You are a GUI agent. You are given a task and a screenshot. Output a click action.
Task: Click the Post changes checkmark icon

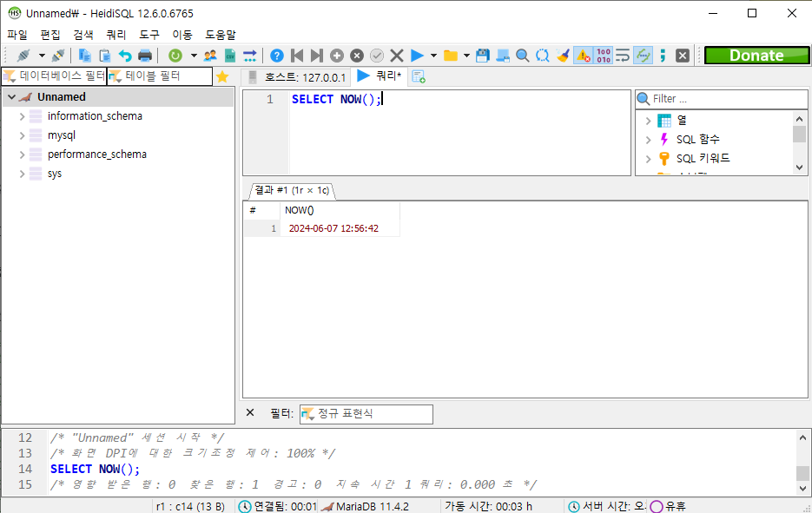tap(377, 56)
